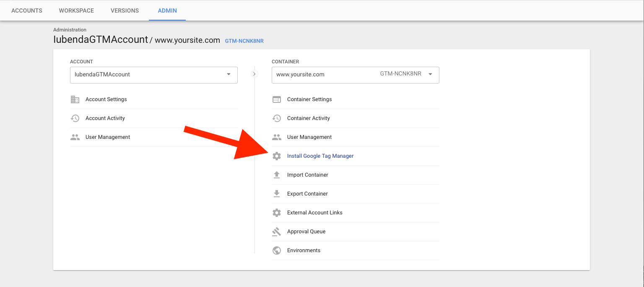
Task: Click the Account Settings building icon
Action: tap(75, 99)
